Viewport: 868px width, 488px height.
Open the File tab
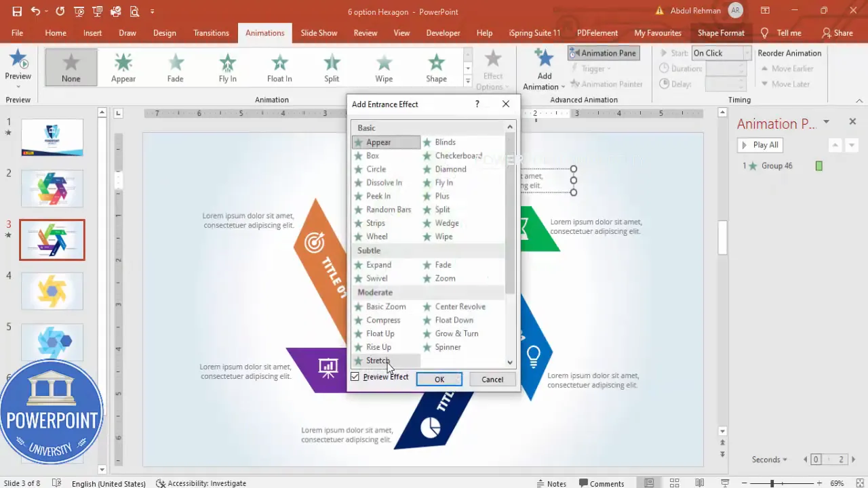17,33
